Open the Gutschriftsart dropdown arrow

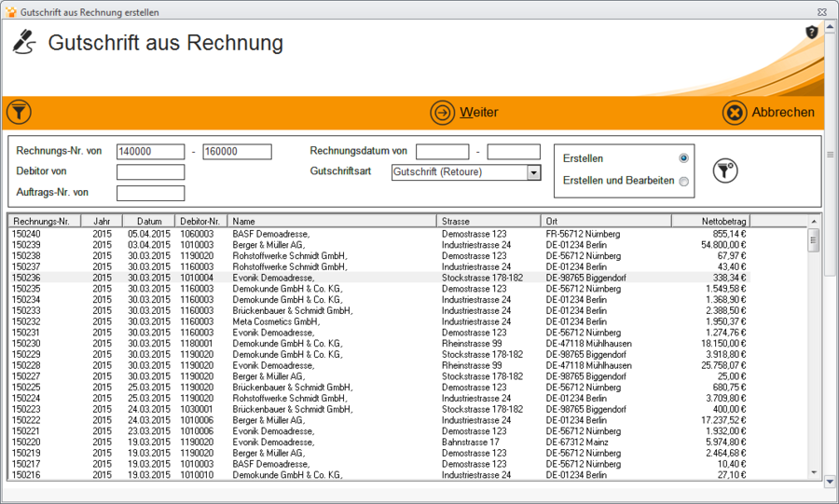pyautogui.click(x=533, y=172)
